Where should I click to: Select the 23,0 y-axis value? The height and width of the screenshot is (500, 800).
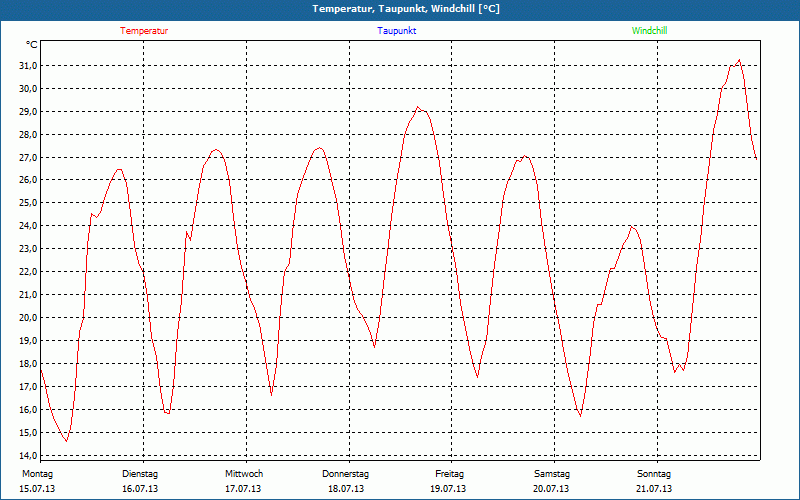28,249
